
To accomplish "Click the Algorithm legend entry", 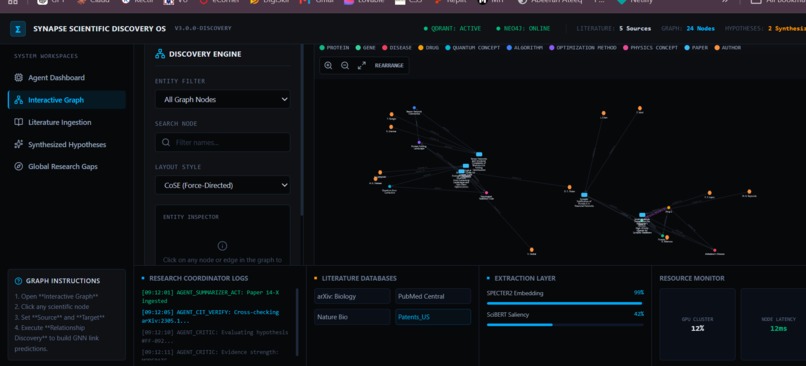I will click(x=524, y=48).
